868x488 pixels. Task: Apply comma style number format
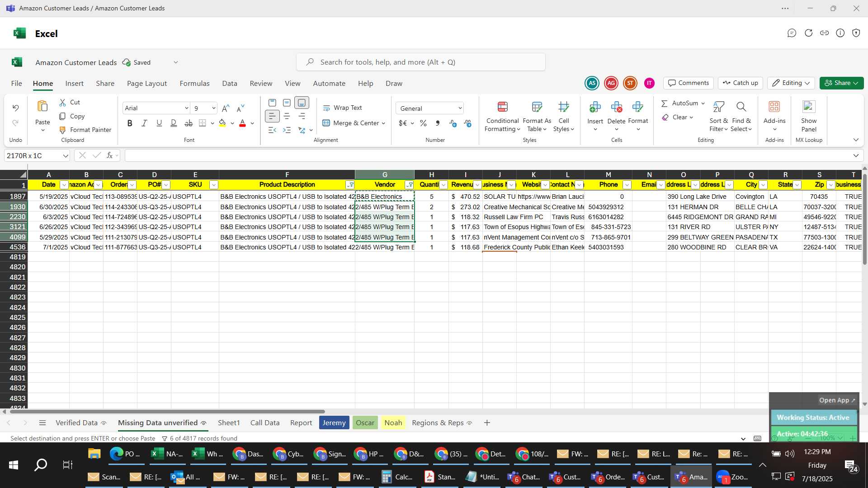[437, 123]
